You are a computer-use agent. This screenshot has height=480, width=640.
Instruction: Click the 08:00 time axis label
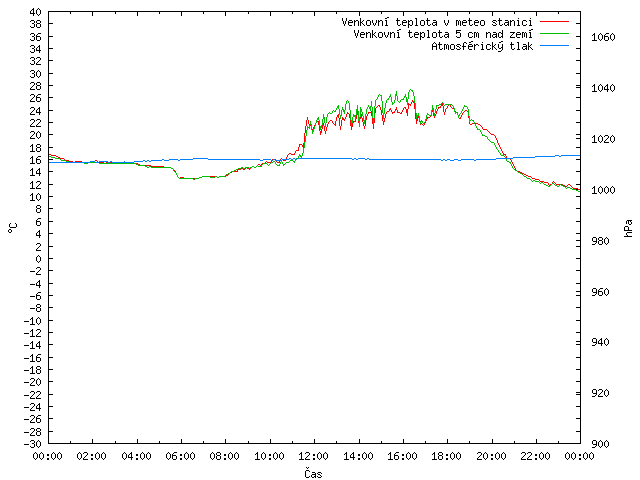click(x=225, y=456)
